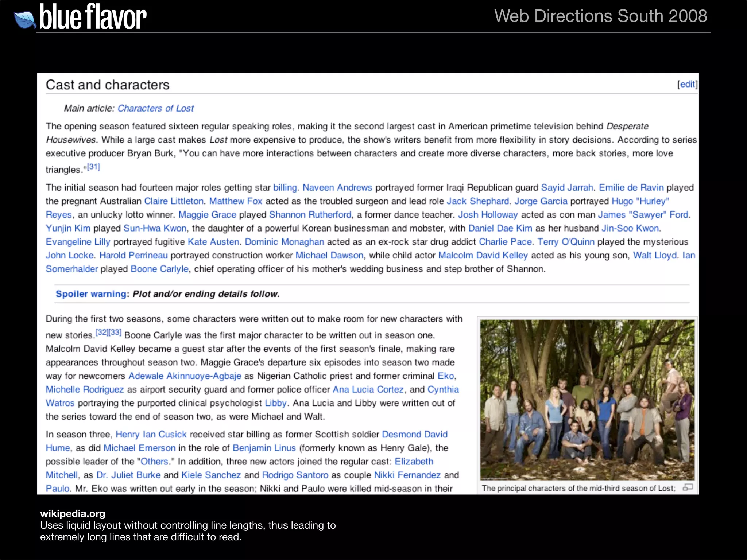Open Matthew Fox link

pos(236,201)
